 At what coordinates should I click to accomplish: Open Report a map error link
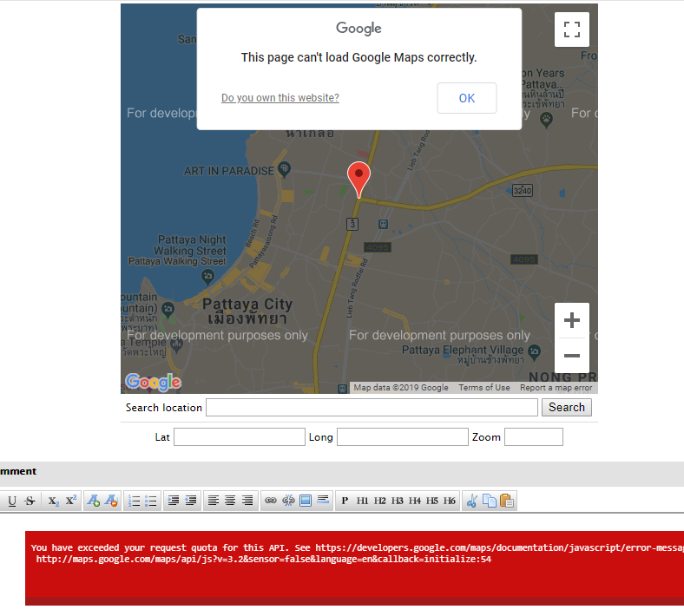click(556, 388)
